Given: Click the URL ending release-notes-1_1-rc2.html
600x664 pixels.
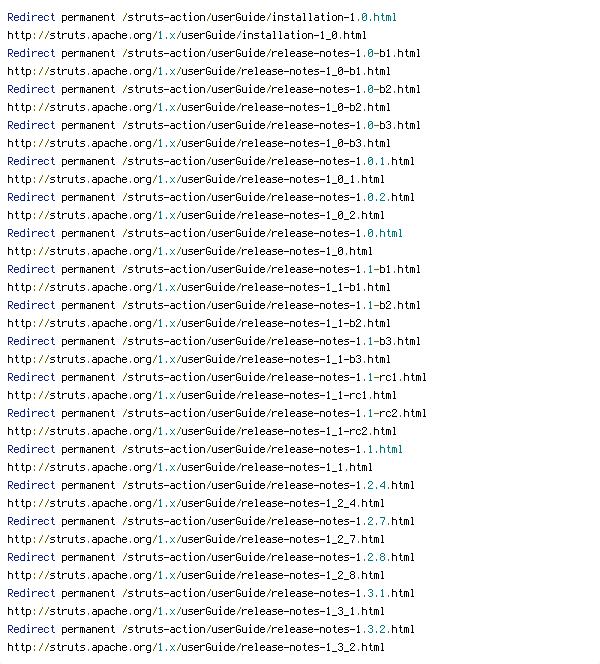Looking at the screenshot, I should (x=202, y=431).
